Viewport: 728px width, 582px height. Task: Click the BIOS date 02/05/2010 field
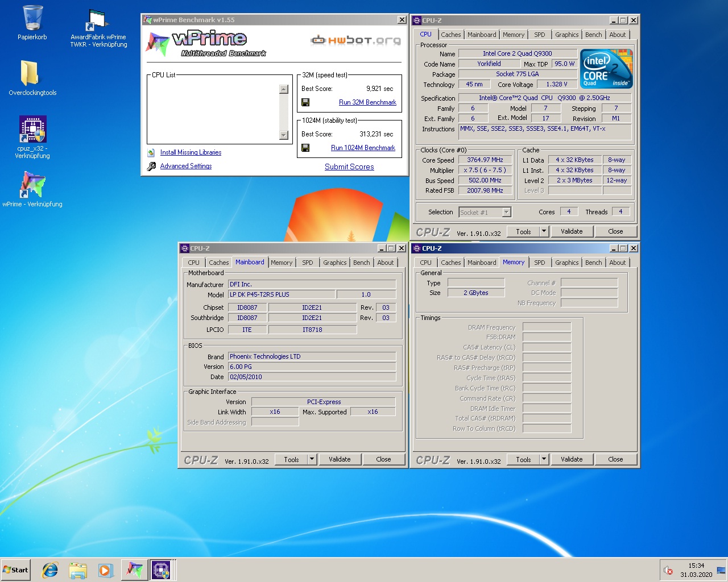312,377
